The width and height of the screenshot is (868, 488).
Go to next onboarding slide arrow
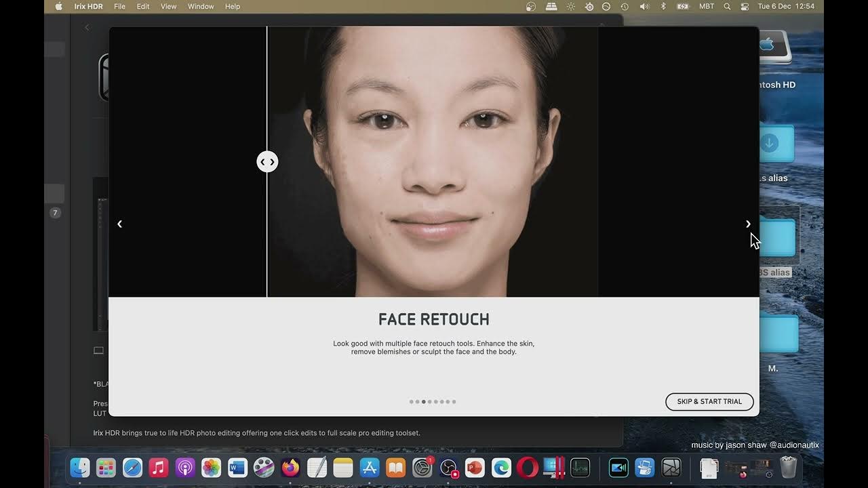(x=748, y=224)
